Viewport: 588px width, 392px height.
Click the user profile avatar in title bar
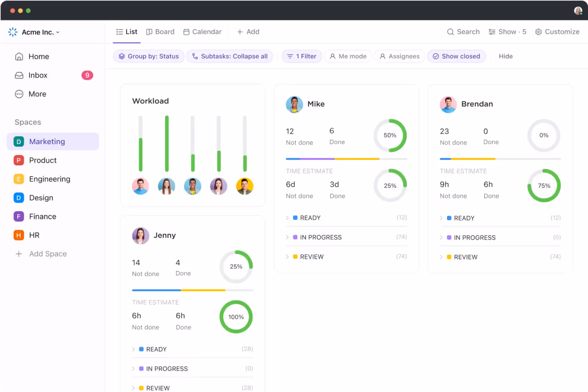578,11
